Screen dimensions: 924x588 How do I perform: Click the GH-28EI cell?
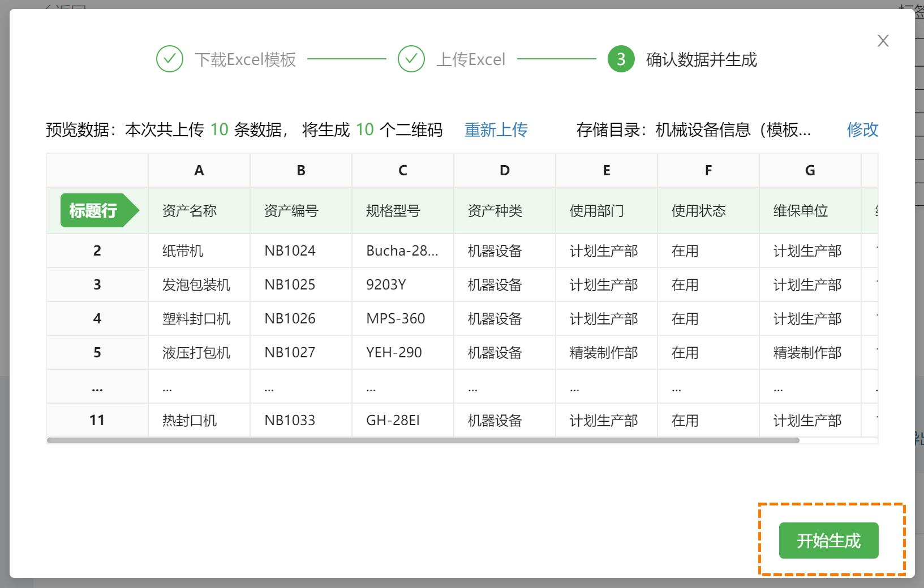click(403, 420)
